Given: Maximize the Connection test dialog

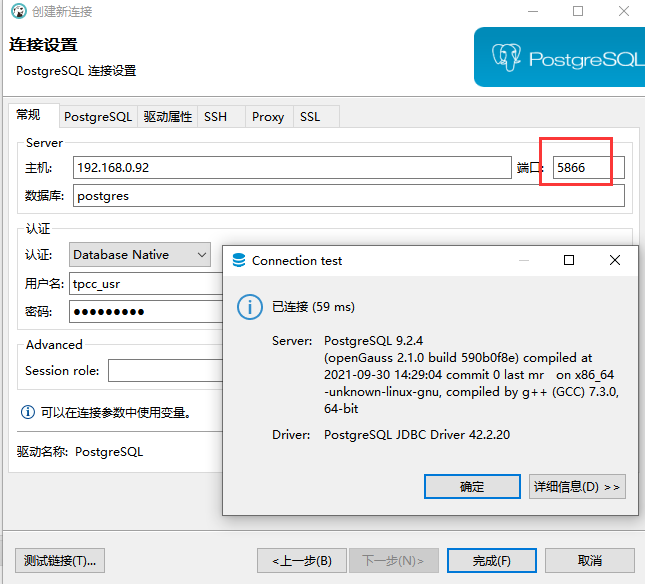Looking at the screenshot, I should pos(569,260).
